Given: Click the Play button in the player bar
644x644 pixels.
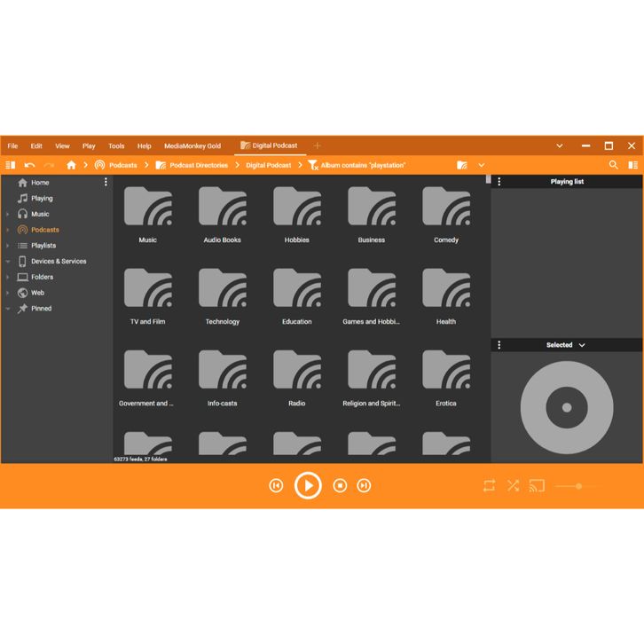Looking at the screenshot, I should coord(308,485).
